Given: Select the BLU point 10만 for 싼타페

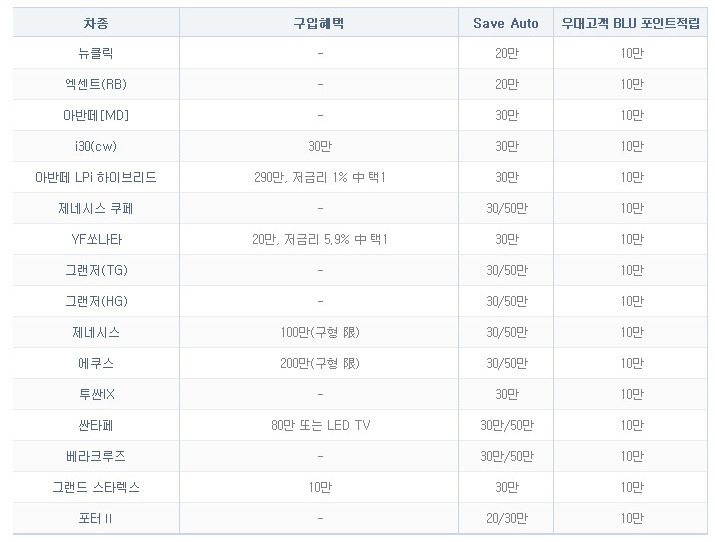Looking at the screenshot, I should pos(632,425).
